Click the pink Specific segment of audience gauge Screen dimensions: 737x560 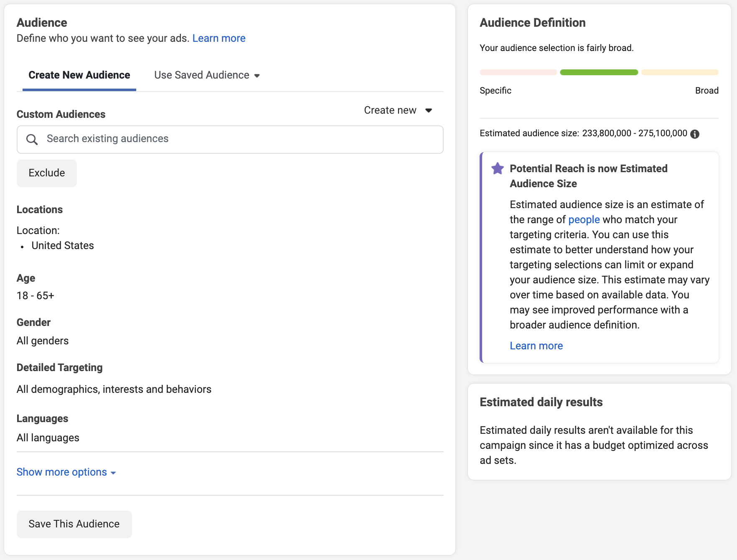coord(518,72)
